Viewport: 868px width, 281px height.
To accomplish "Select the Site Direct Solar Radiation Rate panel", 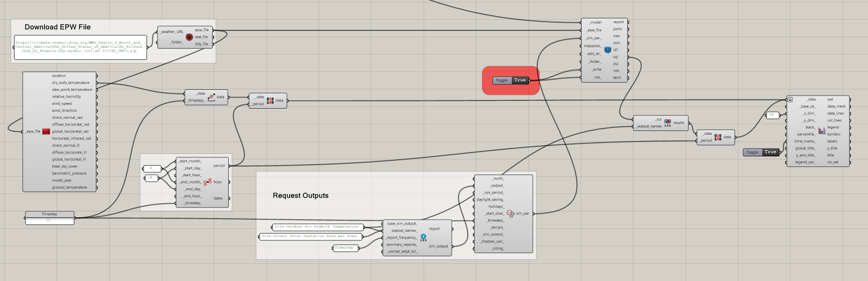I will click(x=309, y=236).
